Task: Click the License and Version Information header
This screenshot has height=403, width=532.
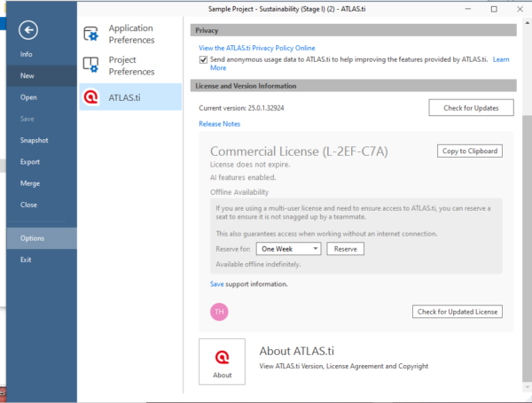Action: pyautogui.click(x=353, y=86)
